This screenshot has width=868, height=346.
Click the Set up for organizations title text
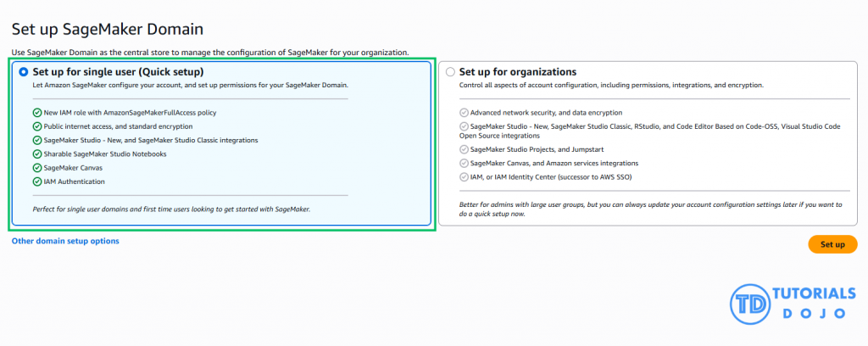tap(517, 72)
